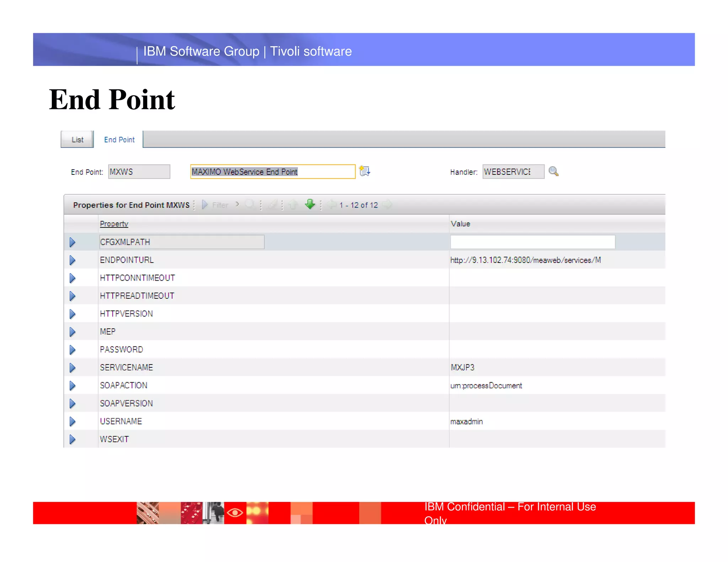The width and height of the screenshot is (728, 562).
Task: Click the next page arrow icon
Action: pos(387,205)
